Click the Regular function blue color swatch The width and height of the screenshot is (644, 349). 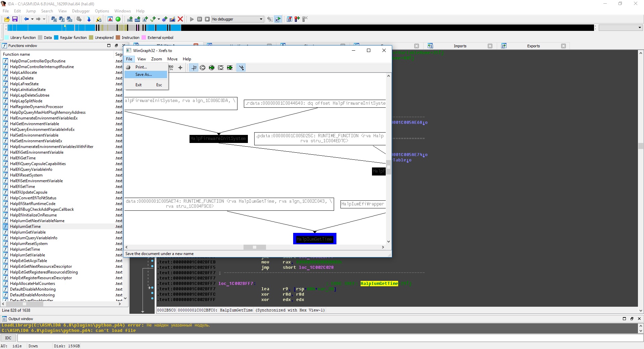(56, 38)
